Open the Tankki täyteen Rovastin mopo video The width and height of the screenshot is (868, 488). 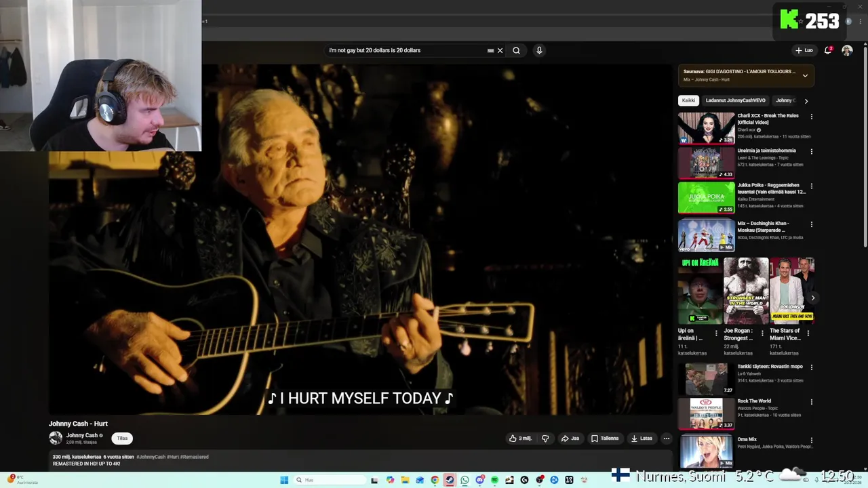(x=706, y=379)
